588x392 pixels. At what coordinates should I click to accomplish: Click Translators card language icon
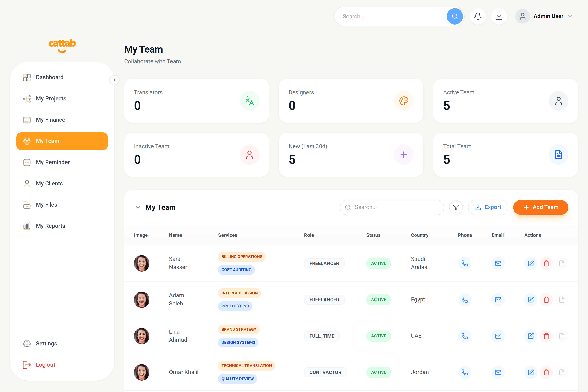249,101
